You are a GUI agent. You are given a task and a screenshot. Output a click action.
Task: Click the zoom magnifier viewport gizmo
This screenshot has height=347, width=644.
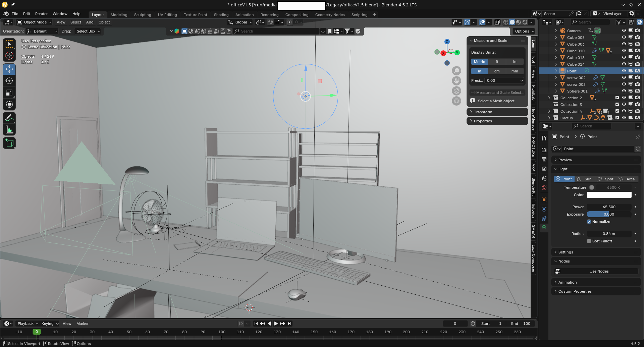[457, 71]
